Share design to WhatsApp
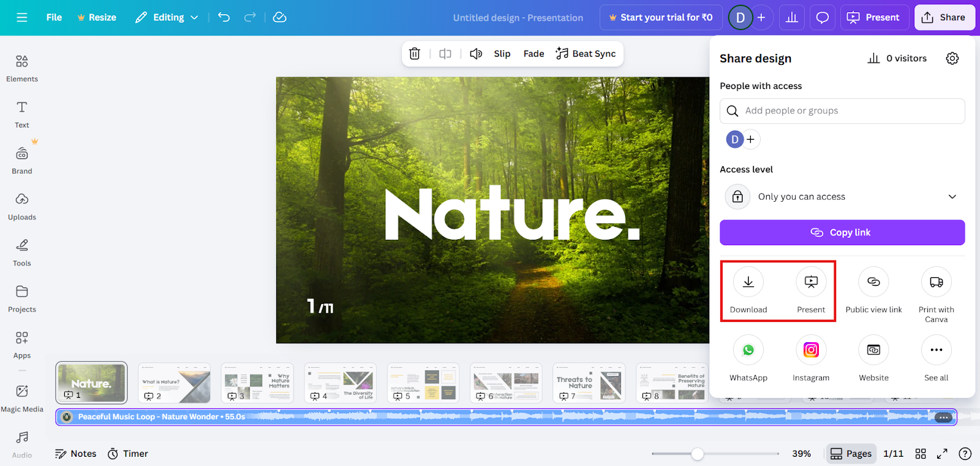 coord(748,359)
